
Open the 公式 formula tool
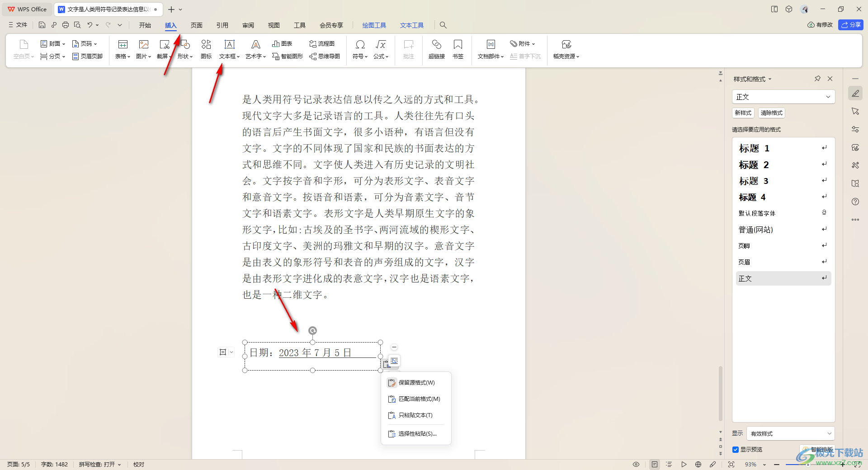tap(381, 49)
